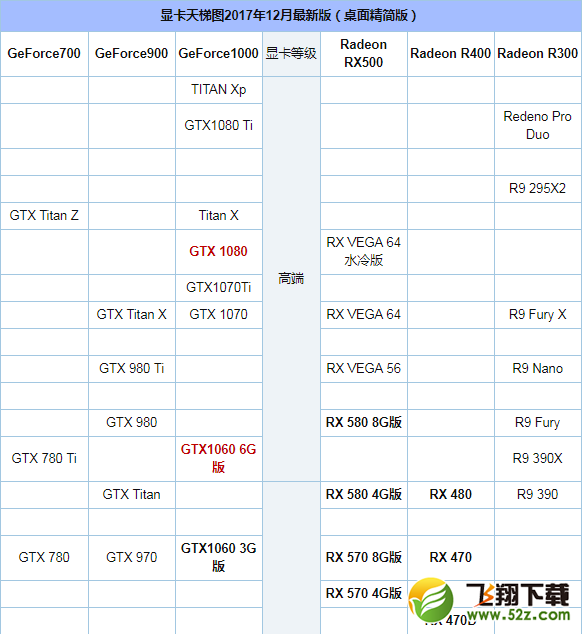Select the R9 295X2 entry
This screenshot has width=582, height=634.
(x=538, y=189)
